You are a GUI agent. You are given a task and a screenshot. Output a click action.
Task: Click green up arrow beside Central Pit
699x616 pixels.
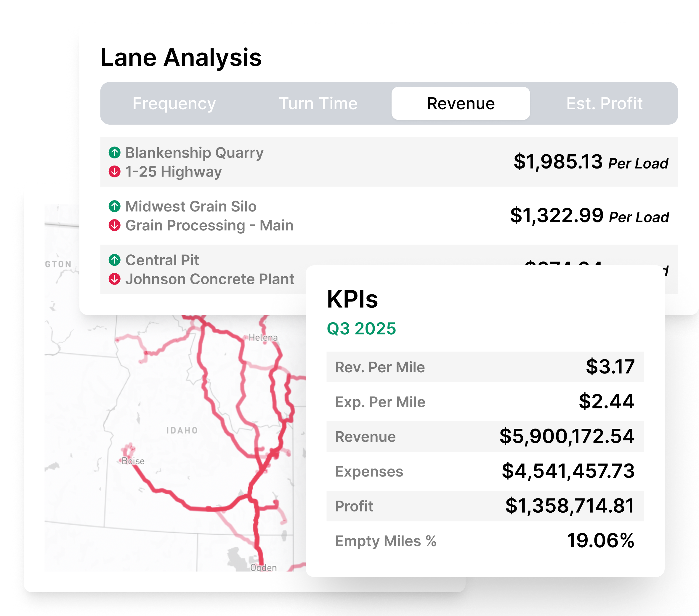[115, 260]
